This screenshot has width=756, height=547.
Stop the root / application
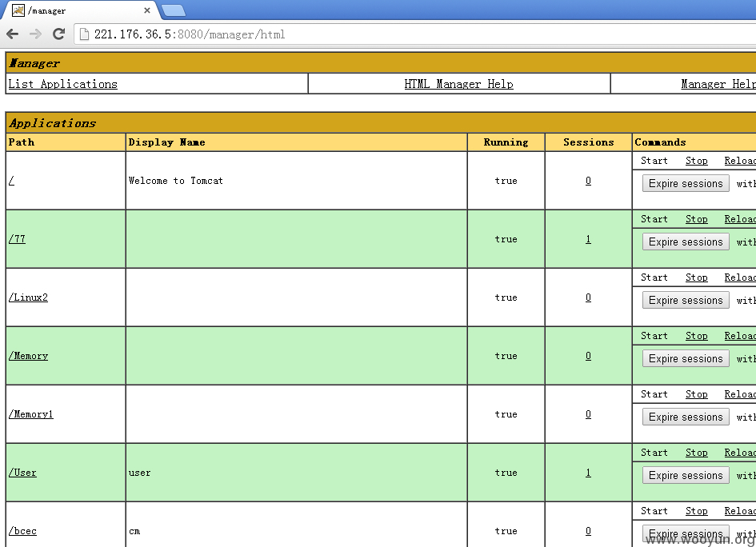click(x=697, y=161)
